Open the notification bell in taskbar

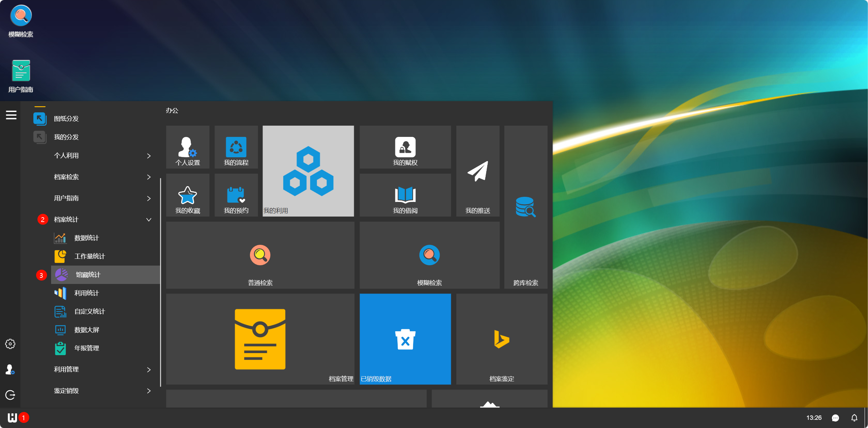854,418
